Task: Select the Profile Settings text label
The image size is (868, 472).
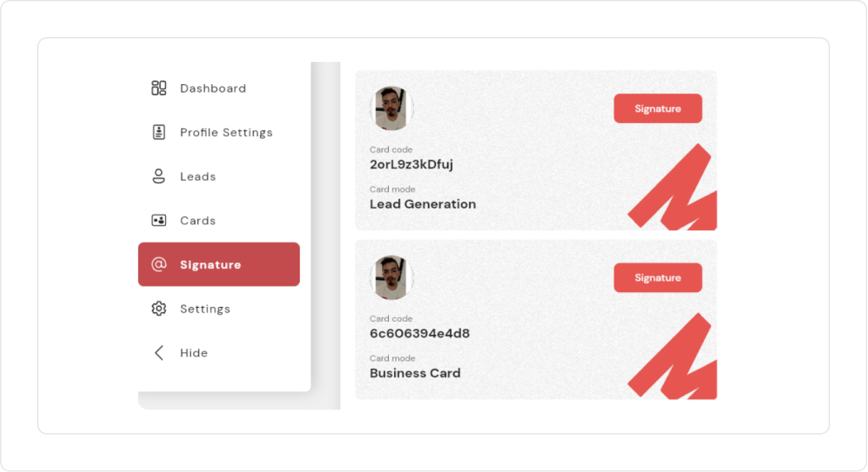Action: click(226, 132)
